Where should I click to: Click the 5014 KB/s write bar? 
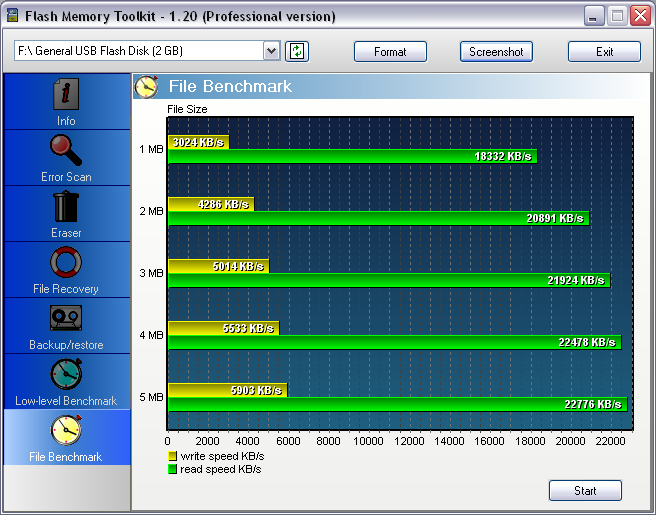[218, 266]
